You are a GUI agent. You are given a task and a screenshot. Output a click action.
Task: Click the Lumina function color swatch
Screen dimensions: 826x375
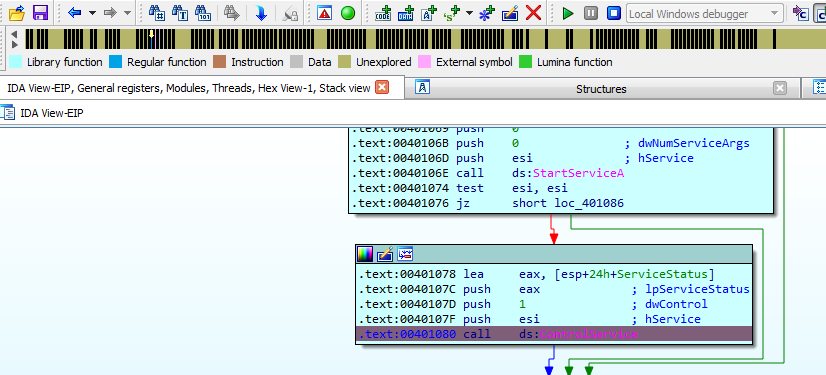[x=526, y=62]
